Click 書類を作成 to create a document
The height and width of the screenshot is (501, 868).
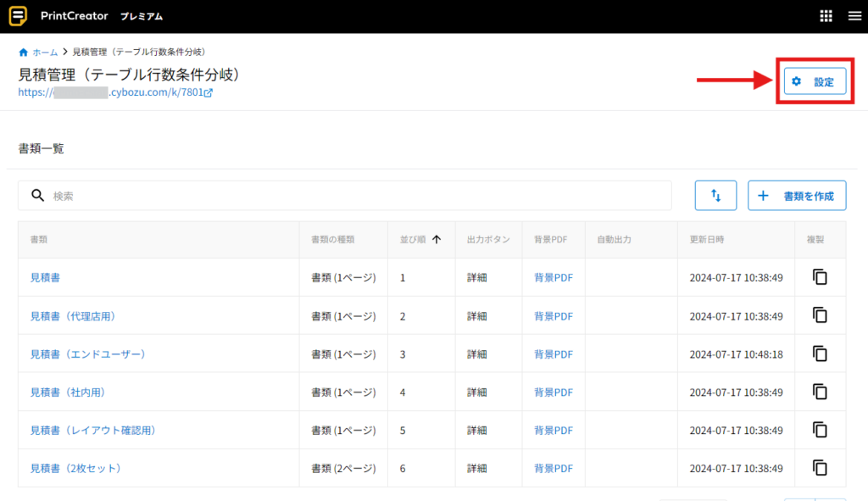(x=797, y=196)
